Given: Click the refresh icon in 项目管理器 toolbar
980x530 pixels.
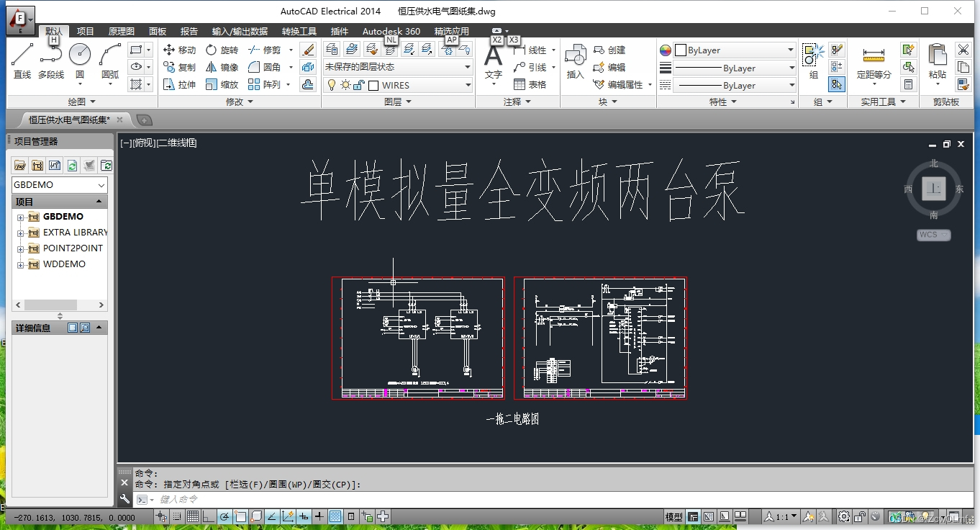Looking at the screenshot, I should [72, 166].
